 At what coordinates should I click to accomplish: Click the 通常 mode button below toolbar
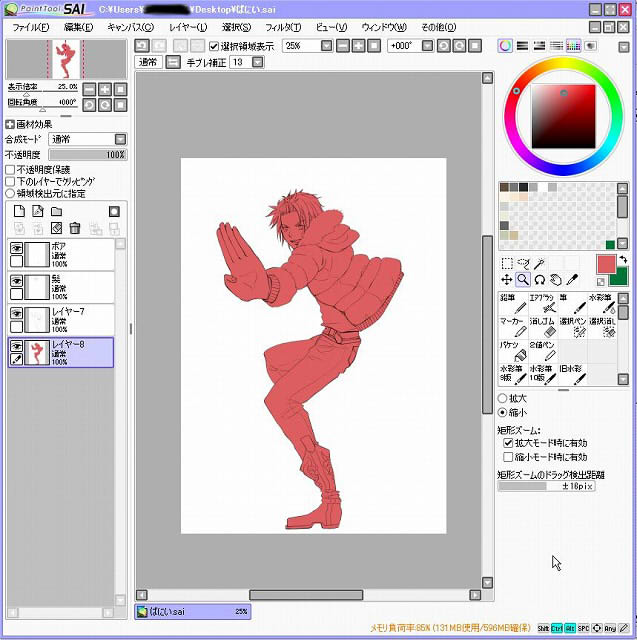click(x=148, y=62)
